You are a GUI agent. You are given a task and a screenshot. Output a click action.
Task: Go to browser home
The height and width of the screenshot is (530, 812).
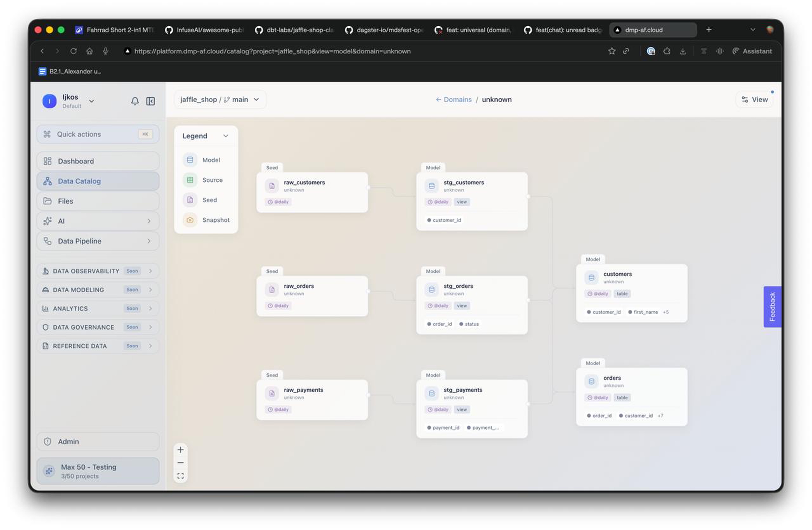pos(89,51)
